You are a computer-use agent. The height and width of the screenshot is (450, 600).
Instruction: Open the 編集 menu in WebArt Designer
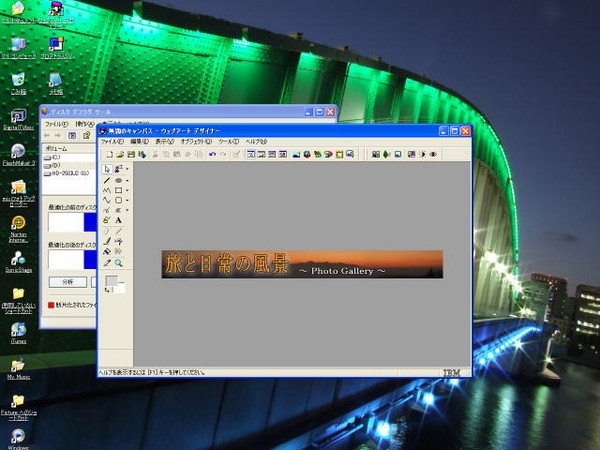(x=139, y=142)
